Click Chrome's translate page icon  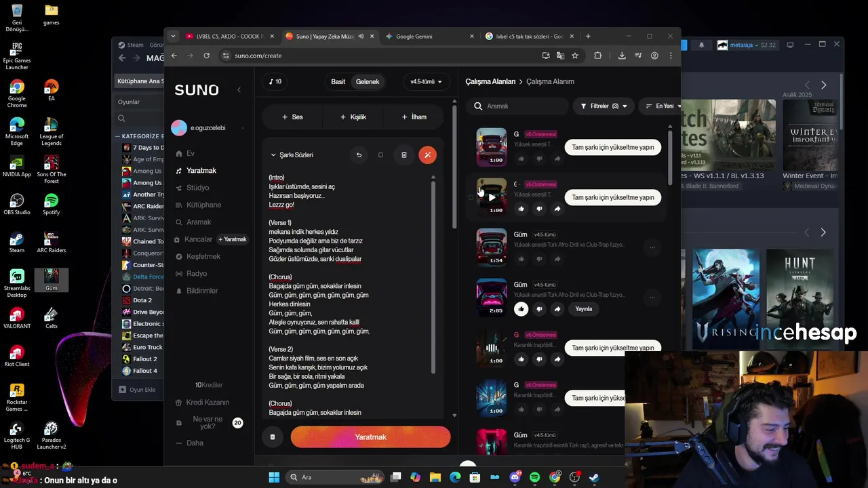(560, 56)
